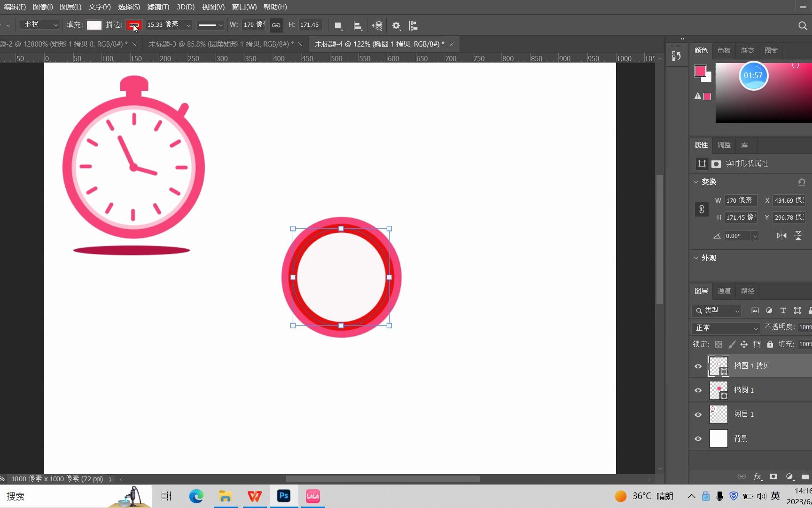Collapse the 变换 section
The height and width of the screenshot is (508, 812).
[696, 182]
